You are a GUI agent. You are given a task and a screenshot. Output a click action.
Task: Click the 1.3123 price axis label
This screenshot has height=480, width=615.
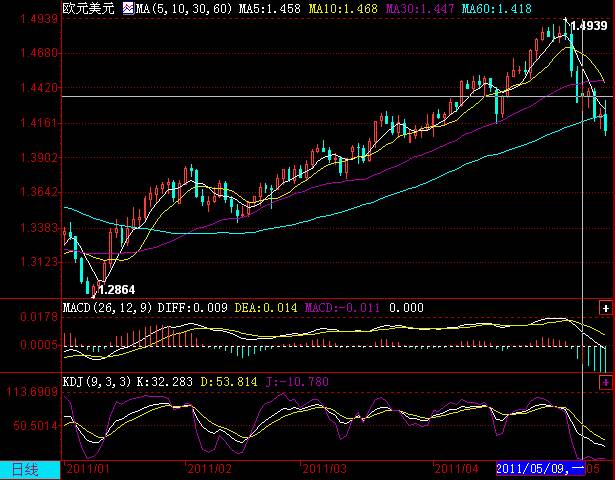point(39,262)
